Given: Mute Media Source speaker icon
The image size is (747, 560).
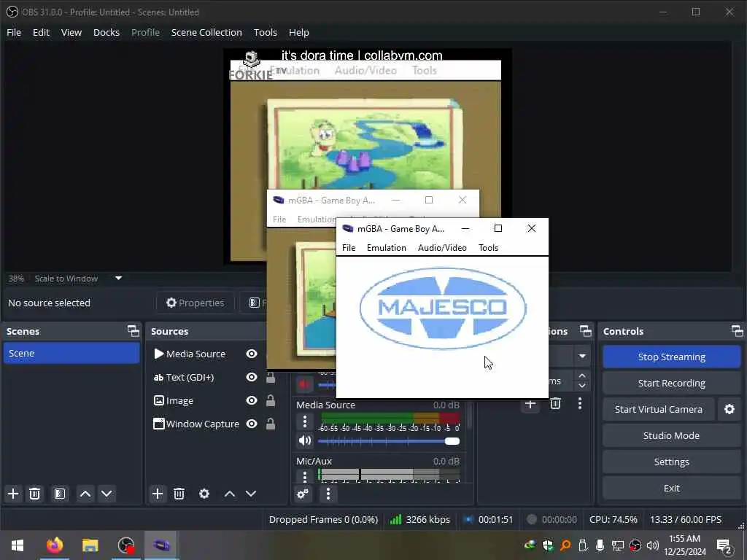Looking at the screenshot, I should (305, 441).
